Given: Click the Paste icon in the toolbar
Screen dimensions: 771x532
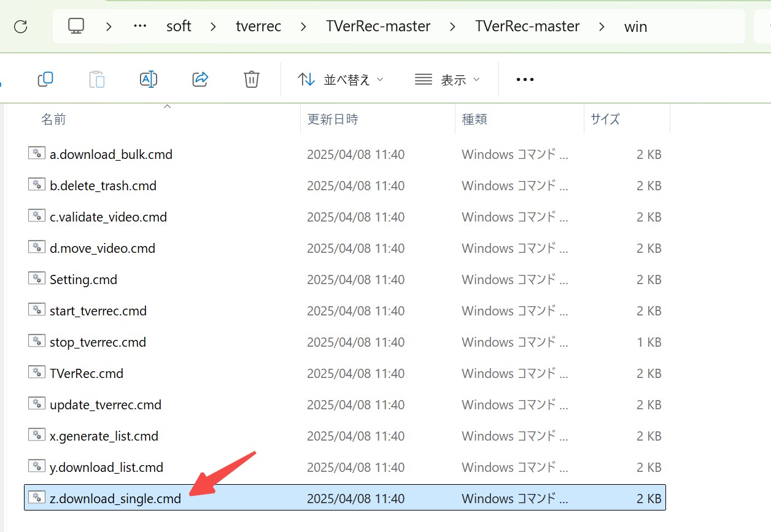Looking at the screenshot, I should tap(97, 79).
